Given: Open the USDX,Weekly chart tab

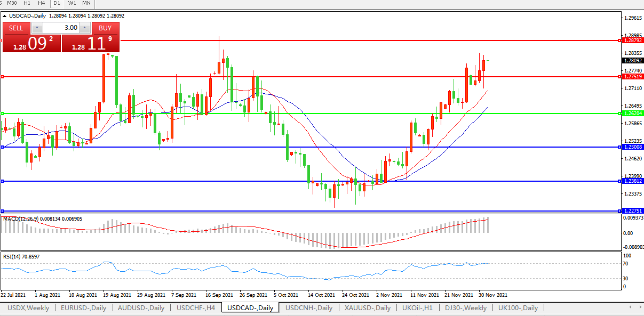Looking at the screenshot, I should tap(28, 308).
